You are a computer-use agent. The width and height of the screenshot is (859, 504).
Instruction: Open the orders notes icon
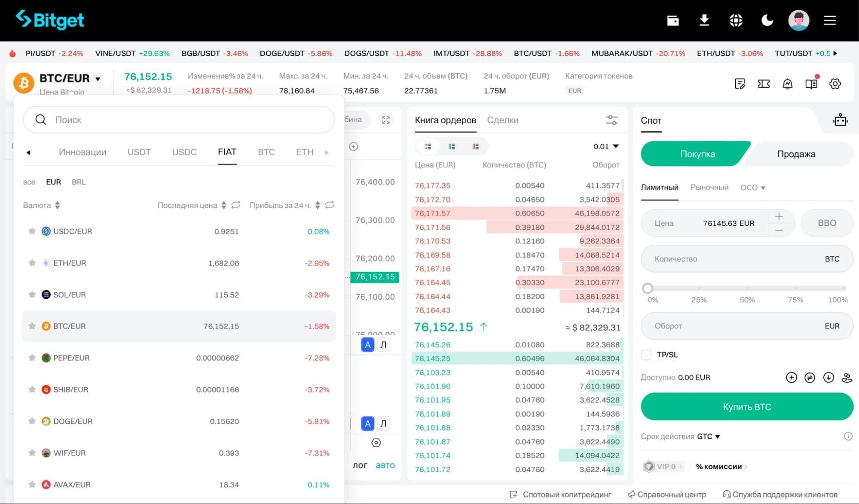tap(740, 84)
